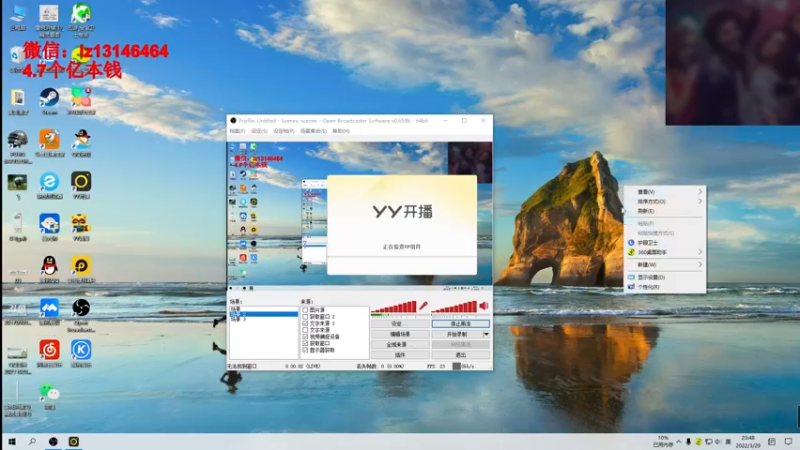800x450 pixels.
Task: Adjust the microphone volume bar
Action: tap(394, 307)
